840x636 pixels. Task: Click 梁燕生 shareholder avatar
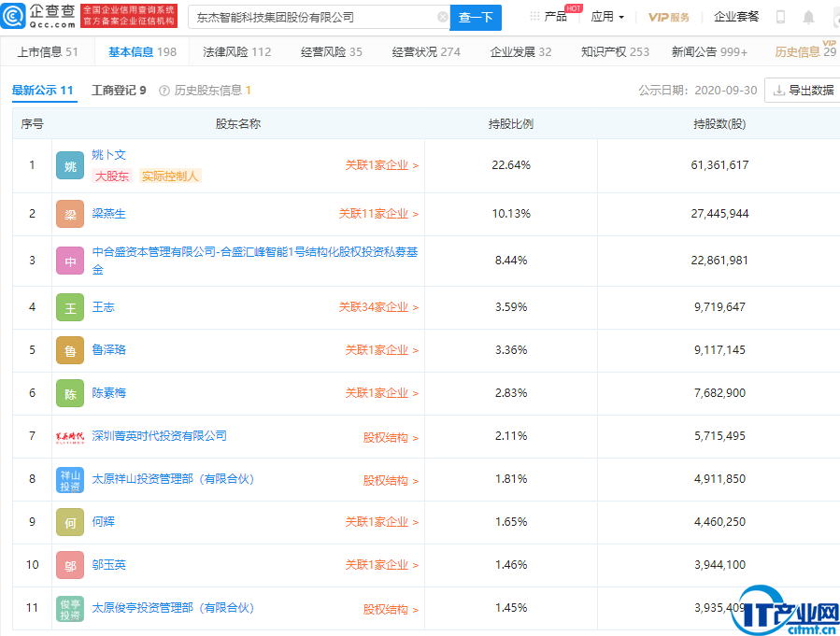70,214
